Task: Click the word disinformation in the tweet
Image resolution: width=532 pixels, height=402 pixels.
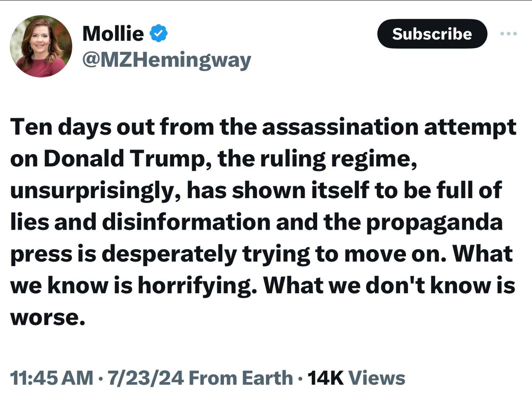Action: click(186, 222)
